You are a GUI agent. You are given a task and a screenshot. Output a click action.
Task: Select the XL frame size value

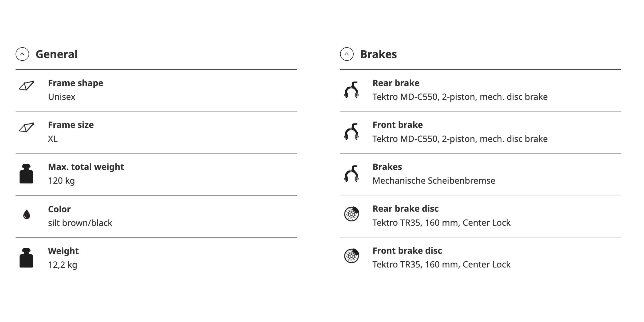[x=53, y=139]
